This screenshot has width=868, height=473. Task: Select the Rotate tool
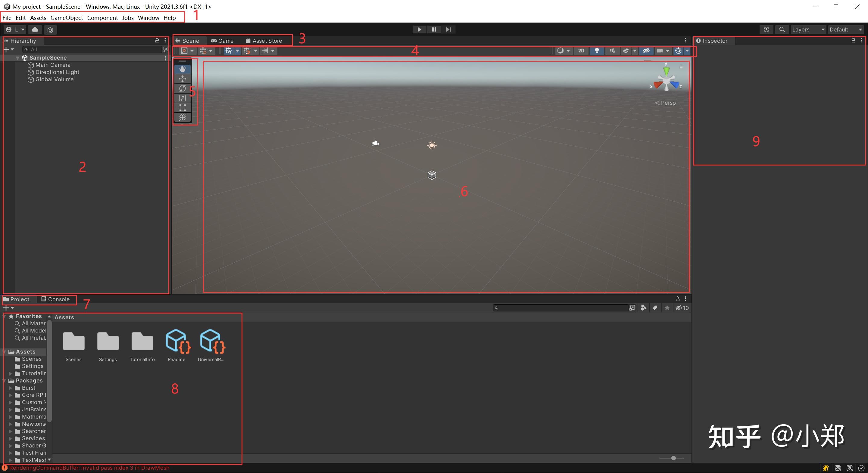182,88
